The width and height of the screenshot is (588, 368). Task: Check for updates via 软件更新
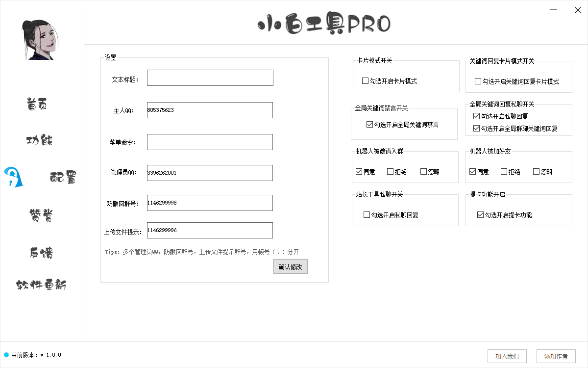41,285
